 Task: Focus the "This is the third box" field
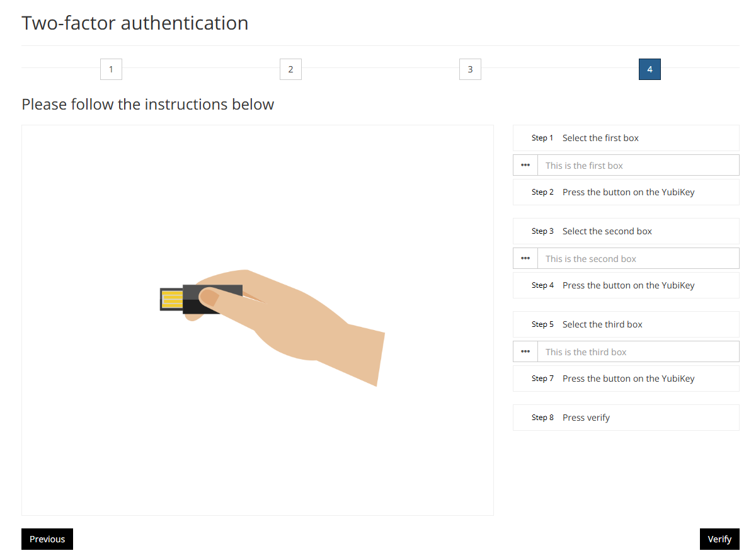pyautogui.click(x=638, y=351)
